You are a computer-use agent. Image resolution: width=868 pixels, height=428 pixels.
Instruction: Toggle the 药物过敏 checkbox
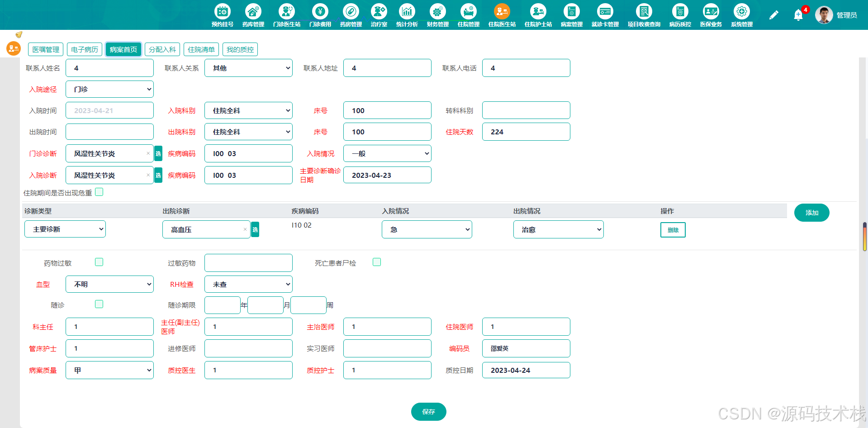pyautogui.click(x=99, y=262)
